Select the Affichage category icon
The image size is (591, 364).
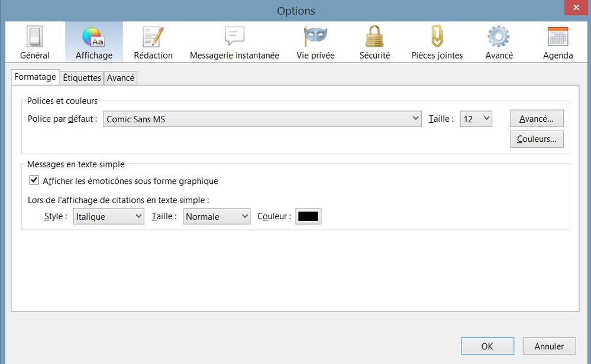[x=93, y=43]
